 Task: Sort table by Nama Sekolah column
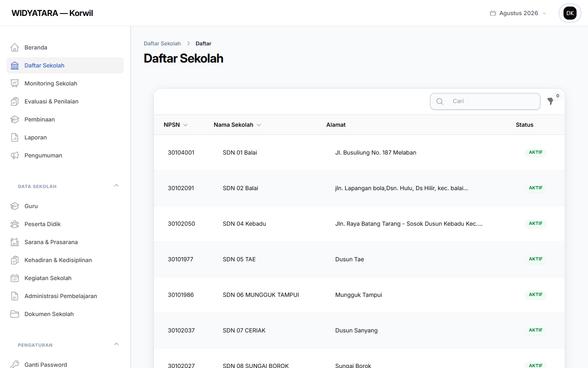(x=237, y=125)
